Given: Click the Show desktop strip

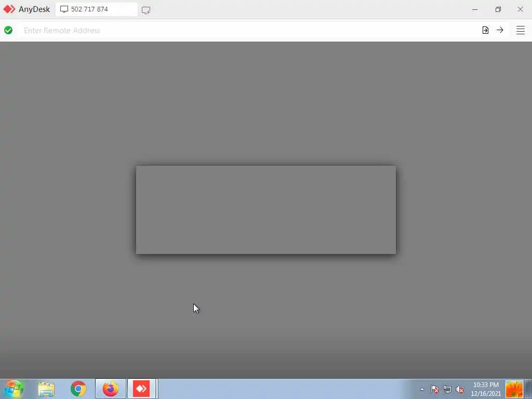Looking at the screenshot, I should coord(528,389).
